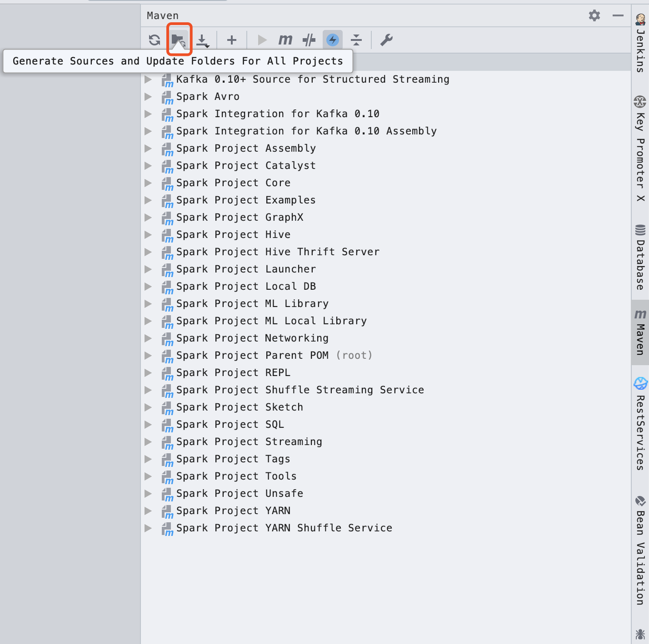Expand Kafka 0.10+ Source for Structured Streaming
Viewport: 649px width, 644px height.
point(148,79)
